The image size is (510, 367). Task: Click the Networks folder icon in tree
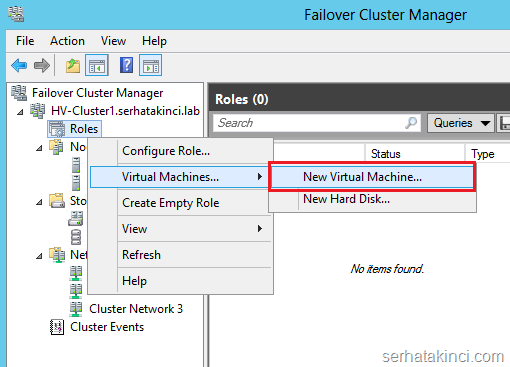click(x=57, y=255)
